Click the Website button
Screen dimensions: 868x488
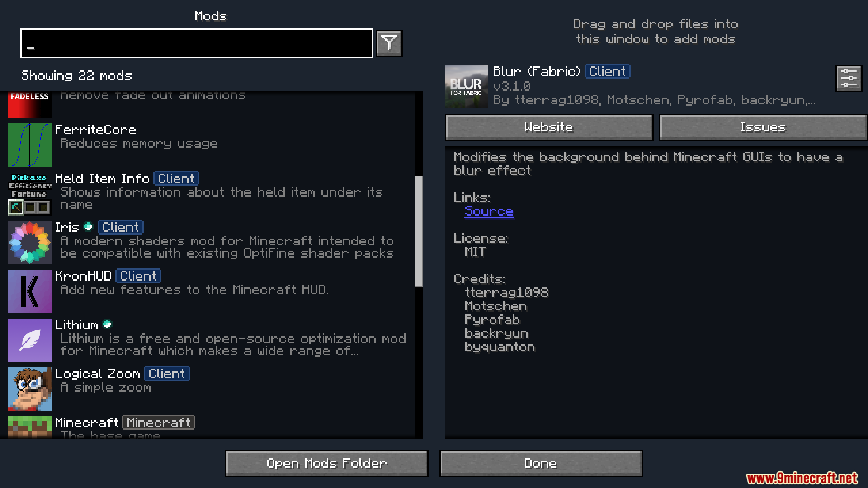coord(549,127)
